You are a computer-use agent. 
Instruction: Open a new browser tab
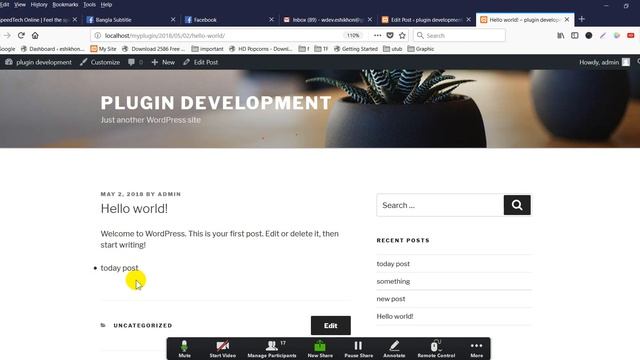(582, 19)
